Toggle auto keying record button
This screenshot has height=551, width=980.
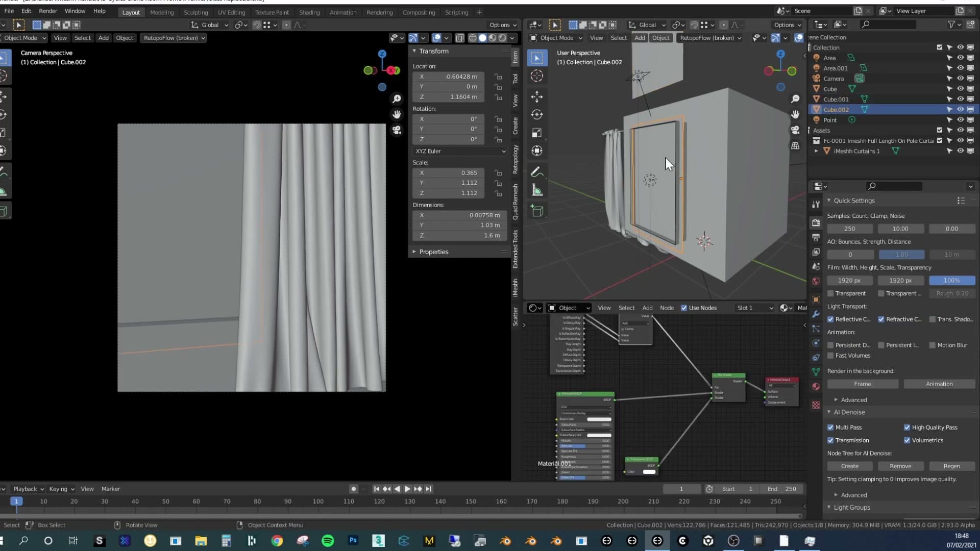click(353, 489)
